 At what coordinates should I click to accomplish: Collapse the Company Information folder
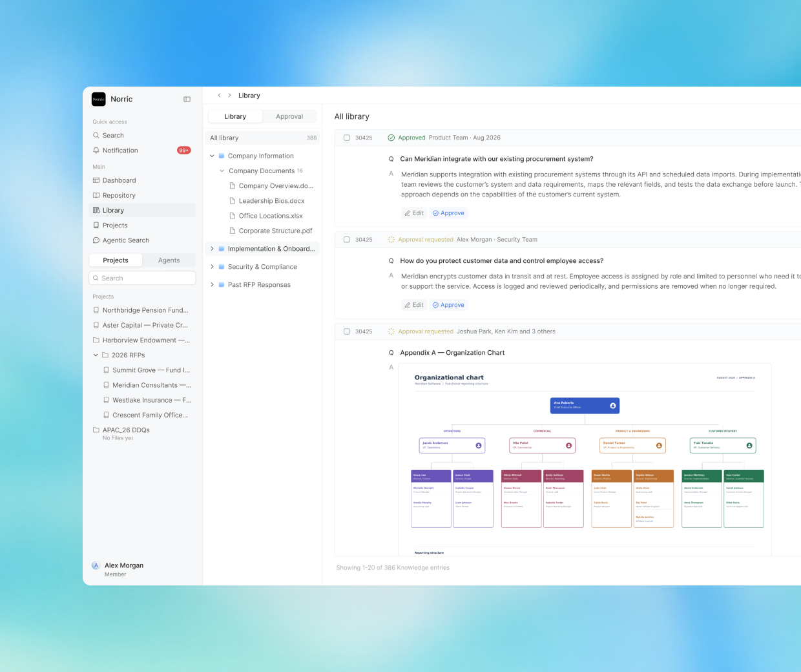[212, 156]
